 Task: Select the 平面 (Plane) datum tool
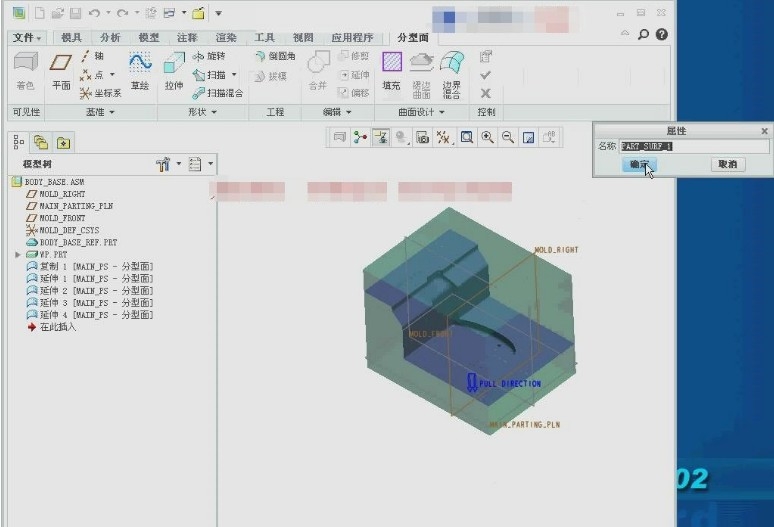[x=61, y=72]
